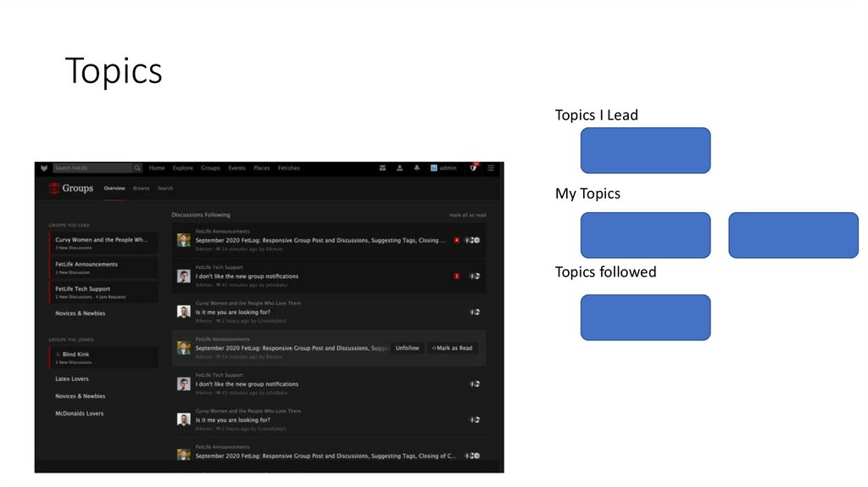Open the McDonalds Lovers group
Viewport: 868px width, 487px height.
(x=79, y=413)
